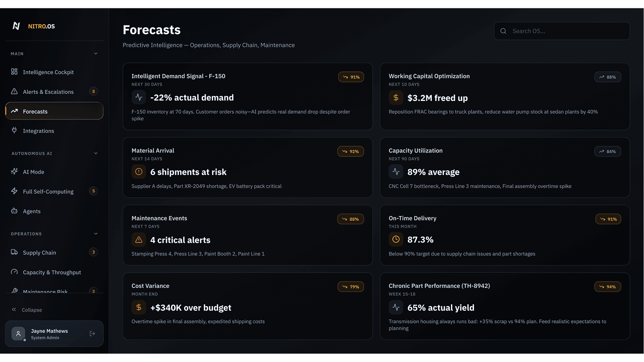This screenshot has height=362, width=644.
Task: Collapse the OPERATIONS section chevron
Action: click(96, 234)
